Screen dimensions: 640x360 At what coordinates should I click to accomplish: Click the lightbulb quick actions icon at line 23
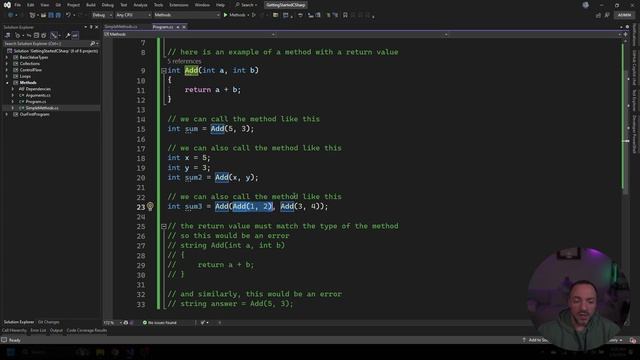tap(150, 207)
